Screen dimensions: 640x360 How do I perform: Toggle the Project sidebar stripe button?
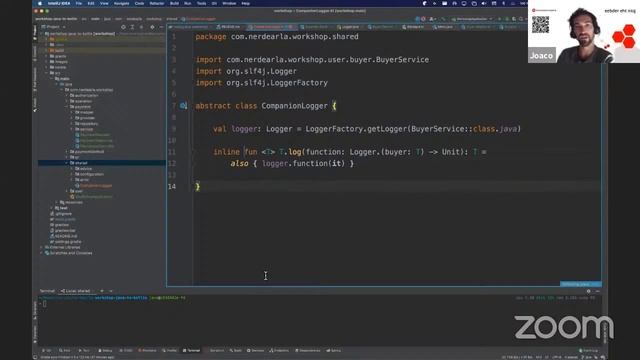(x=35, y=32)
